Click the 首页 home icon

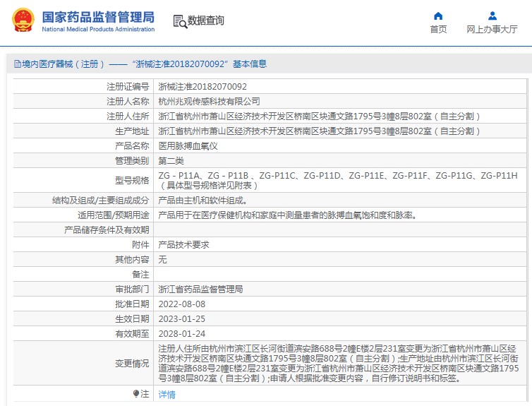point(438,16)
